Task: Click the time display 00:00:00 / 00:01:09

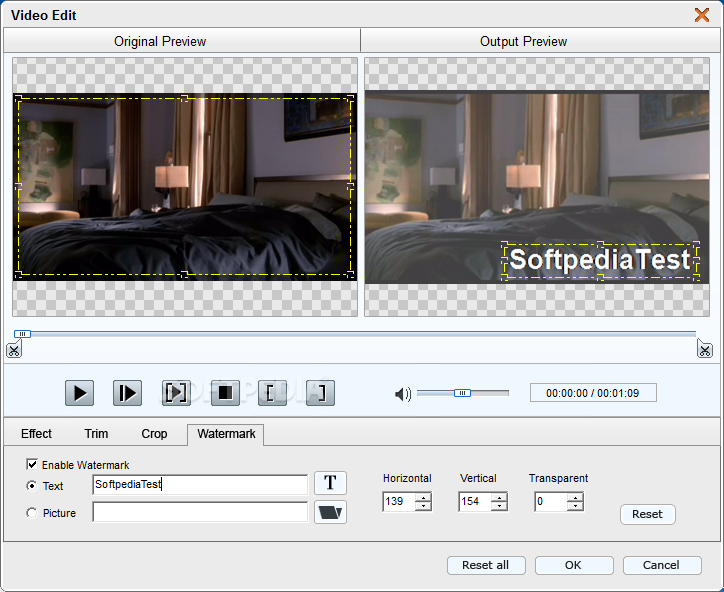Action: (593, 393)
